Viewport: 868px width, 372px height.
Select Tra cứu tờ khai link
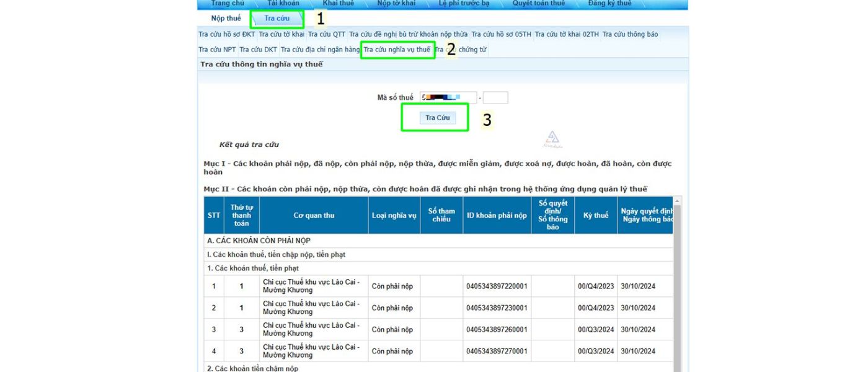pos(281,34)
